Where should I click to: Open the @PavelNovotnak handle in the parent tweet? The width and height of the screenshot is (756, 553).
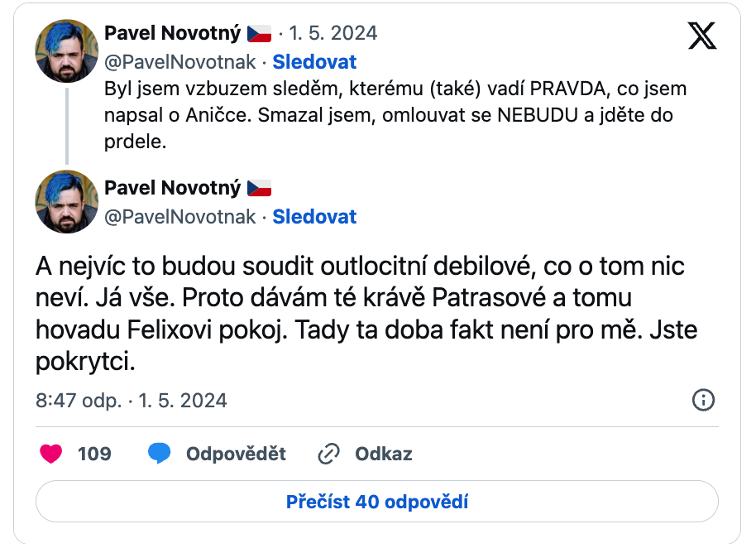pyautogui.click(x=180, y=62)
